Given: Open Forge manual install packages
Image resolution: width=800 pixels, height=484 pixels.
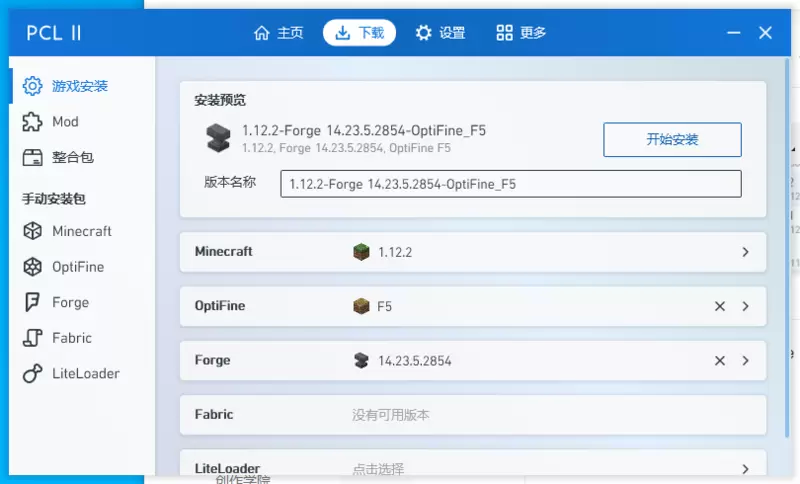Looking at the screenshot, I should [x=82, y=302].
